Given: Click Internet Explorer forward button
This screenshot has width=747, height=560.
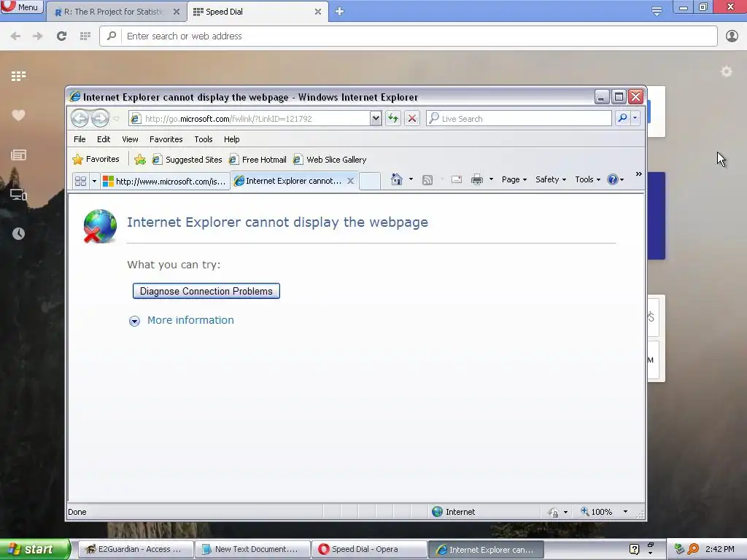Looking at the screenshot, I should click(x=100, y=118).
